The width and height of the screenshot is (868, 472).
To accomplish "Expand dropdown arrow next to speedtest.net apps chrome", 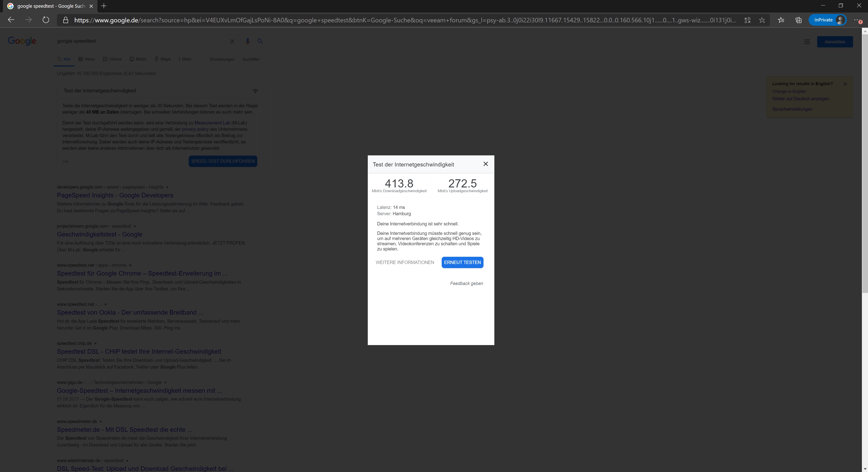I will [130, 265].
